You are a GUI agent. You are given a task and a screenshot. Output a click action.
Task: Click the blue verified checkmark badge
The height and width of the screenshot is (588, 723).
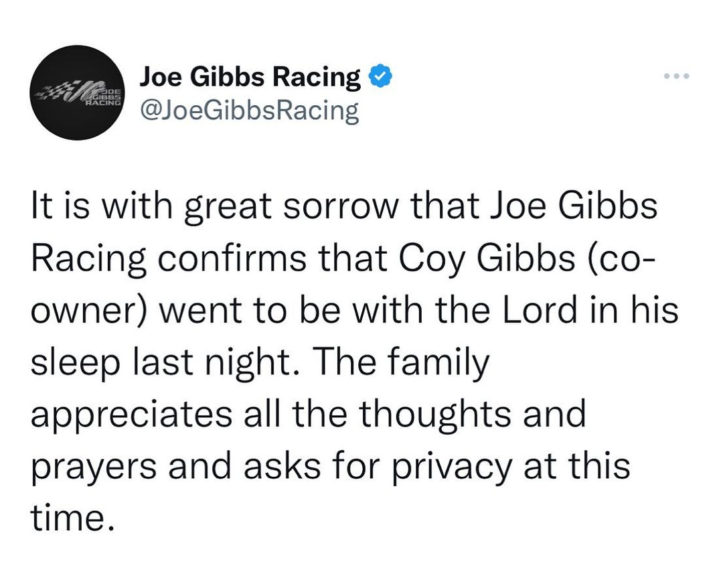380,78
